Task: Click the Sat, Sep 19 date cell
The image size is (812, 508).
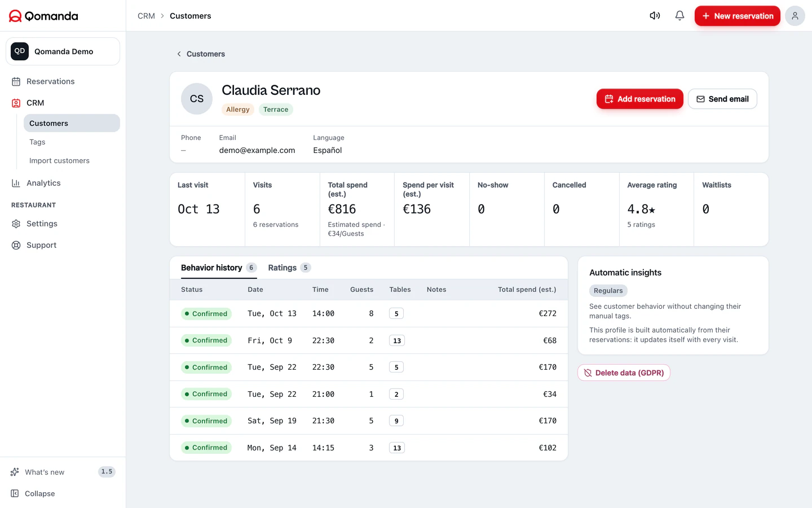Action: [272, 421]
